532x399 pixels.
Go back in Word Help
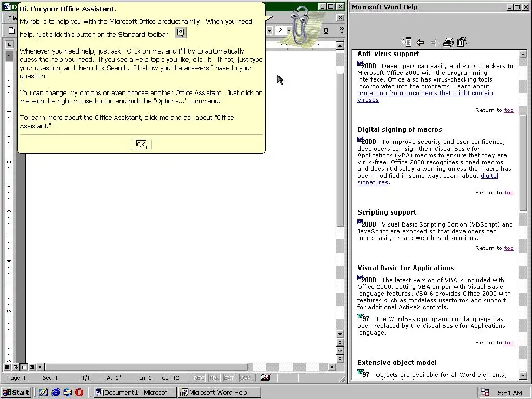coord(420,42)
